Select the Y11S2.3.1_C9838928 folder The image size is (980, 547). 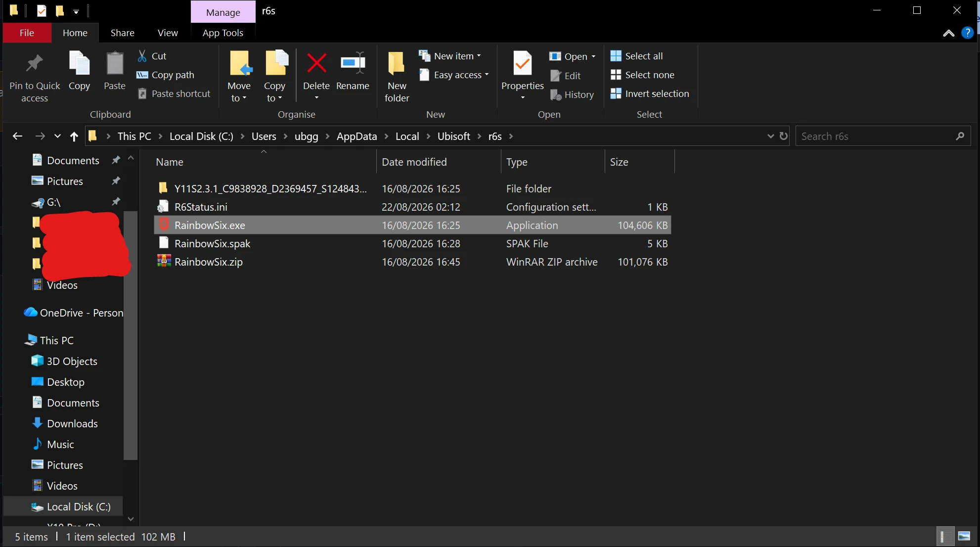coord(412,188)
